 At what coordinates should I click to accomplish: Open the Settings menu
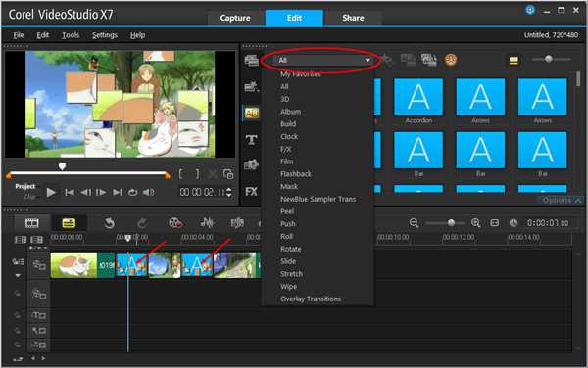[x=105, y=35]
